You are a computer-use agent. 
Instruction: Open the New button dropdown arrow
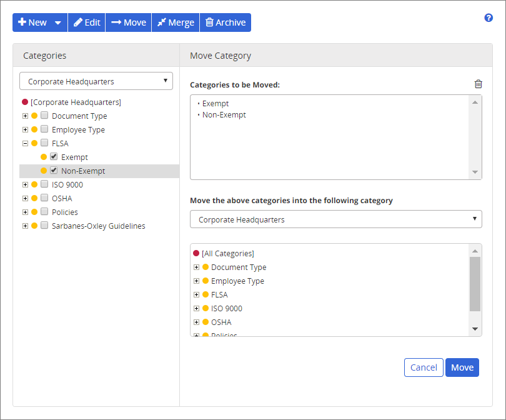(x=58, y=22)
